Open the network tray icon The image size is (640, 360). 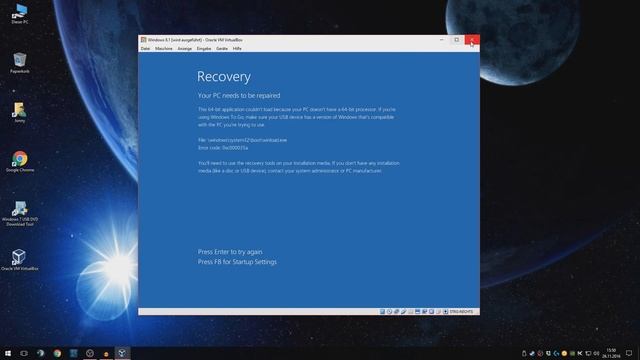pos(588,353)
